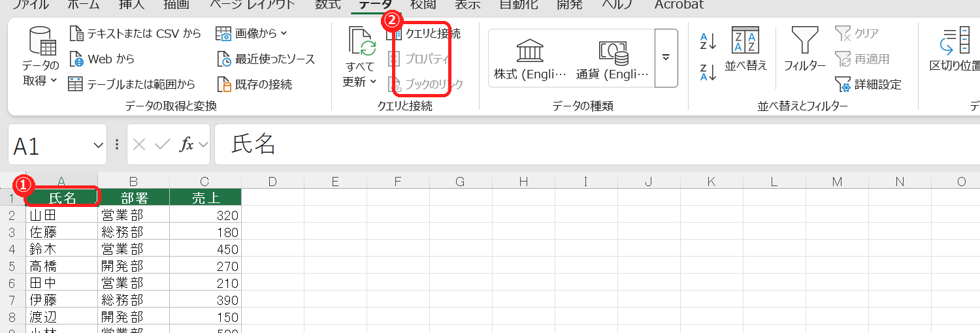Choose the 通貨 (English) data type
Viewport: 980px width, 333px height.
click(613, 58)
